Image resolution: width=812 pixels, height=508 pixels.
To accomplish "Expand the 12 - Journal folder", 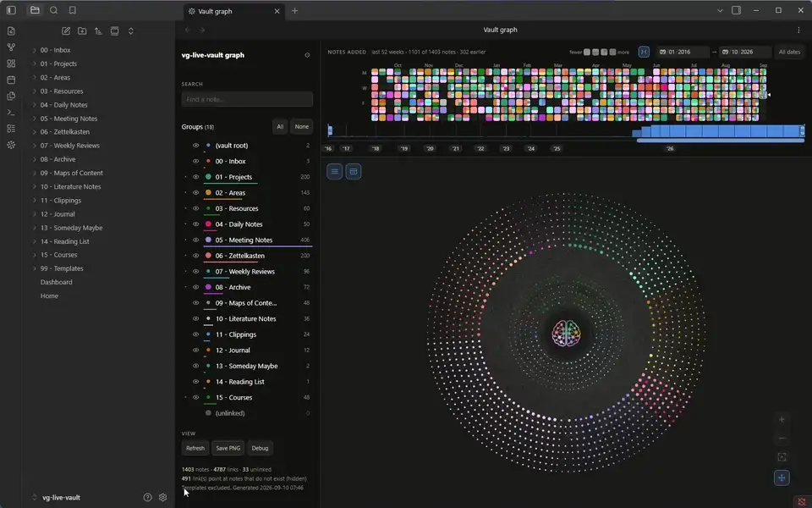I will click(34, 214).
